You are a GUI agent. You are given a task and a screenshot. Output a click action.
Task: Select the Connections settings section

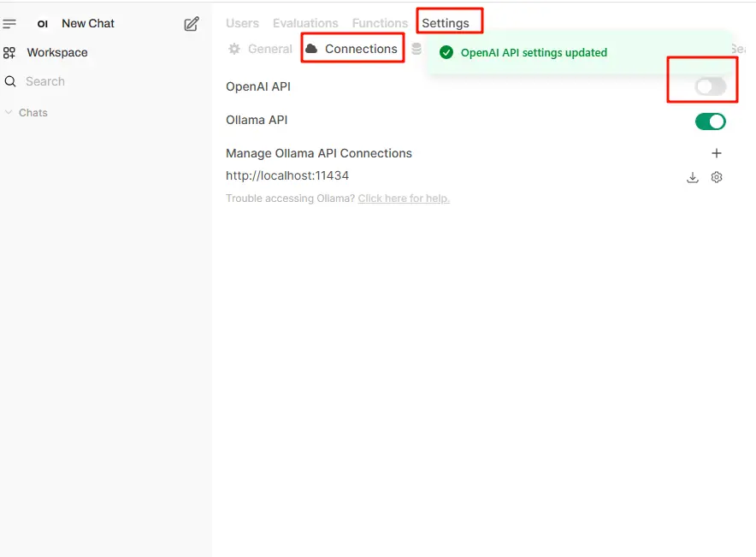pos(352,49)
